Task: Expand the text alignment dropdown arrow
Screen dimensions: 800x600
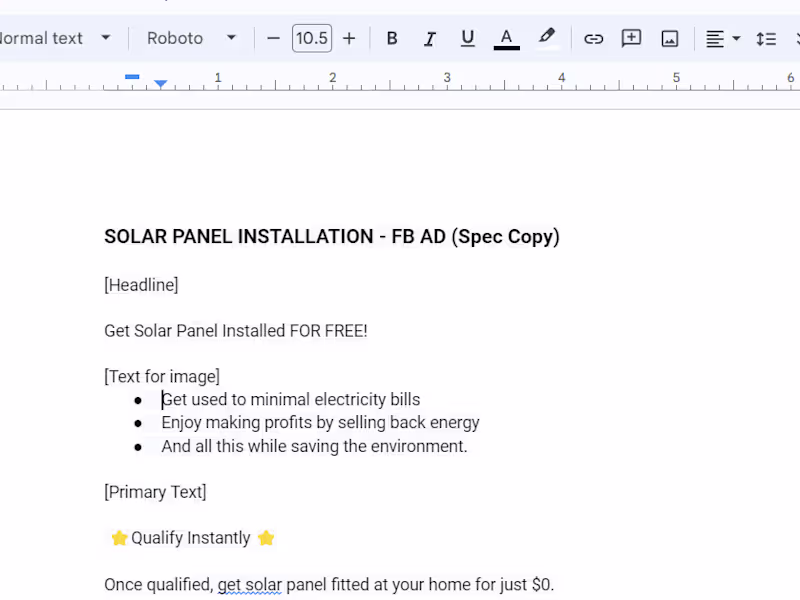Action: (736, 38)
